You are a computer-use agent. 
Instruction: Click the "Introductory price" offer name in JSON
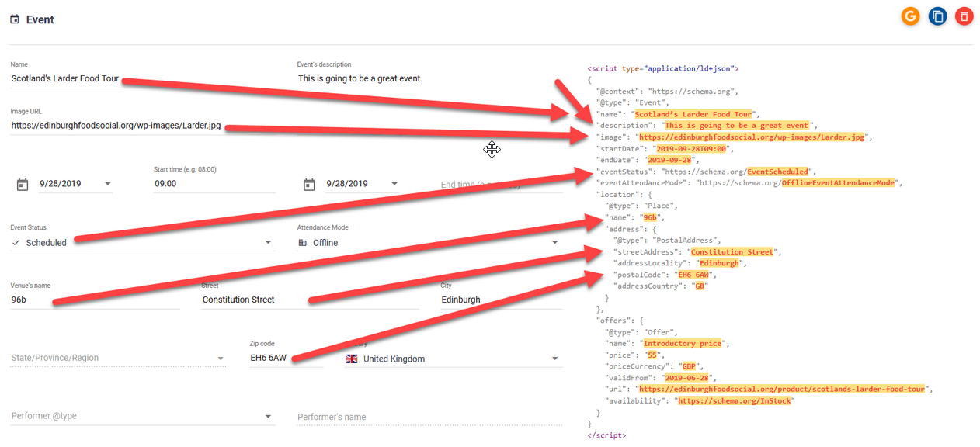click(x=682, y=343)
